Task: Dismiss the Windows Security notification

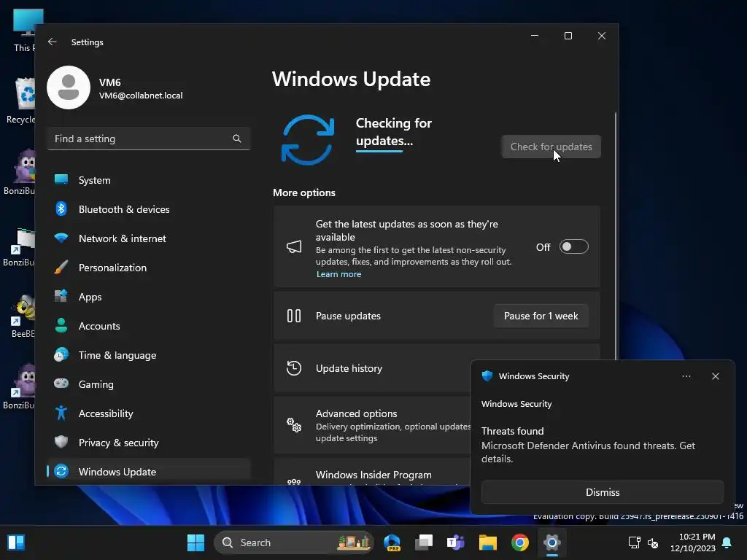Action: click(x=603, y=492)
